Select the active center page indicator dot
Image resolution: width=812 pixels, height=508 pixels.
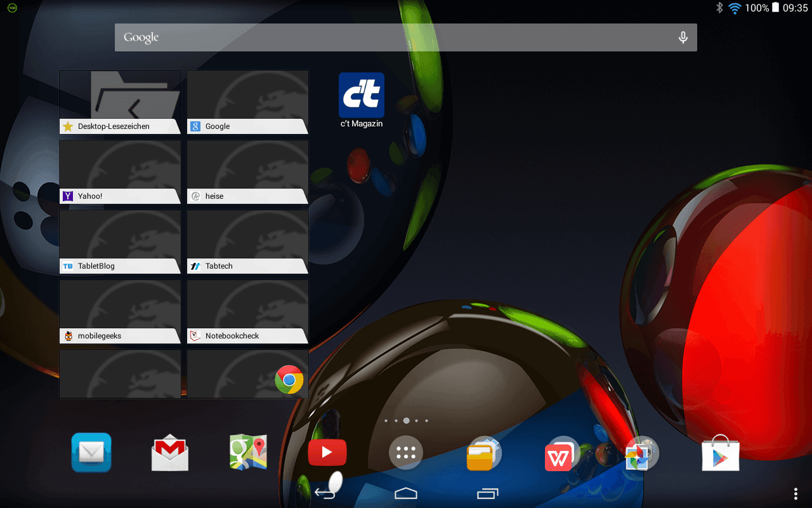tap(406, 420)
